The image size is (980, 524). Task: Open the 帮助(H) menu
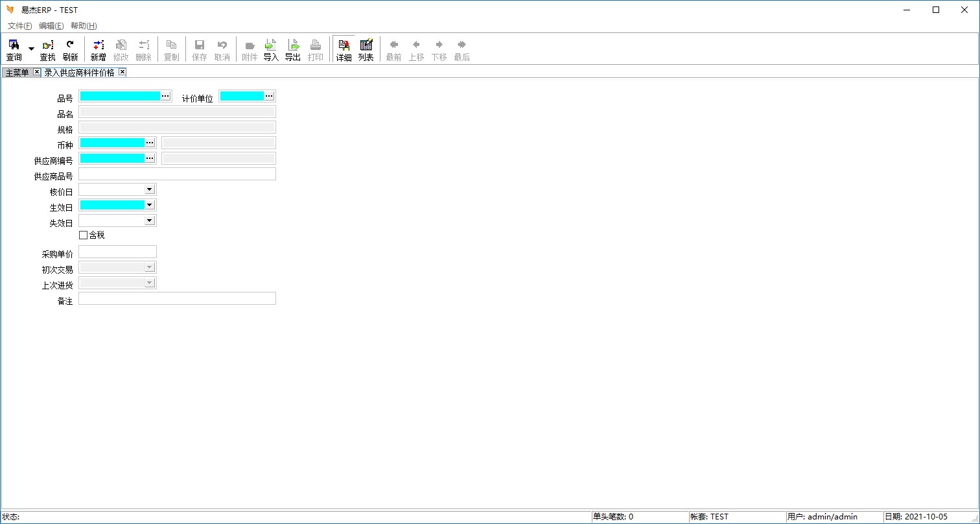[x=84, y=26]
